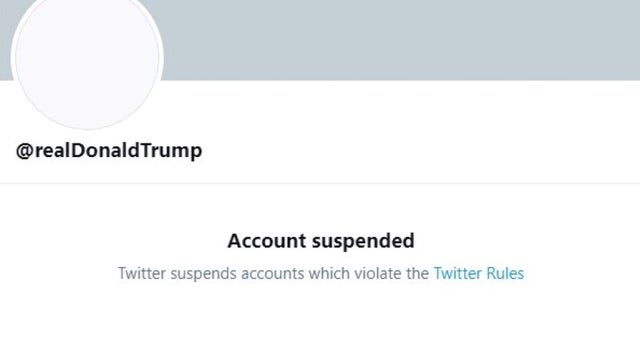The width and height of the screenshot is (640, 360).
Task: Click the gray suspension explanation sentence
Action: (273, 274)
